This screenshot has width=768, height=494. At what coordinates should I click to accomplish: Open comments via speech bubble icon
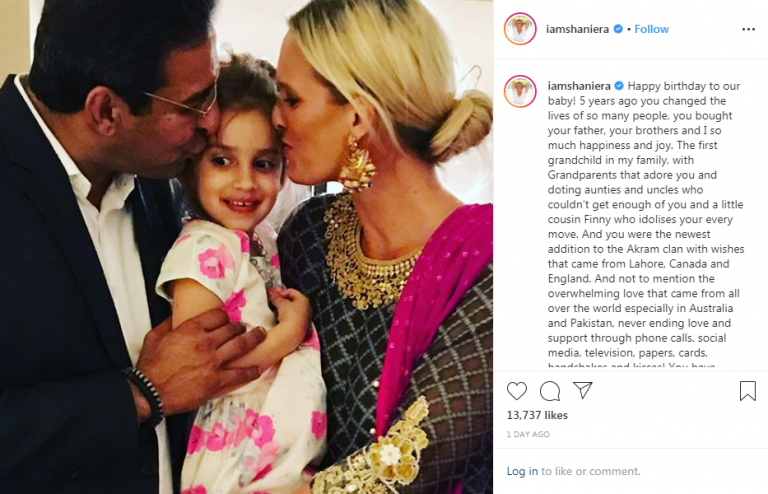[550, 391]
